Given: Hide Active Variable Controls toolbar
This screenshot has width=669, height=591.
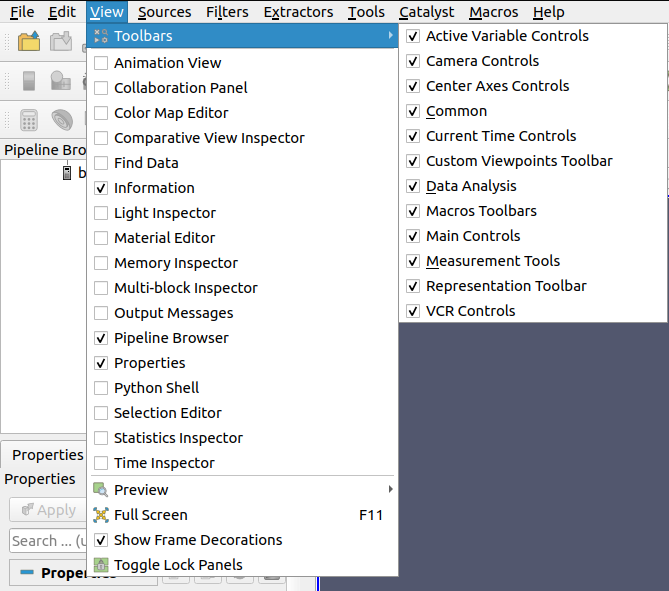Looking at the screenshot, I should [x=413, y=36].
